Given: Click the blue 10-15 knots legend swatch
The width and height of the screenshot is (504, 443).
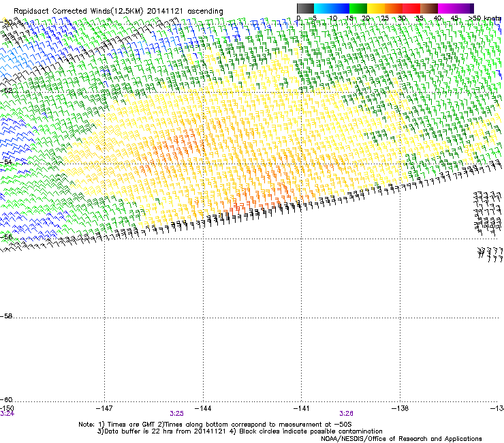Looking at the screenshot, I should (x=341, y=8).
